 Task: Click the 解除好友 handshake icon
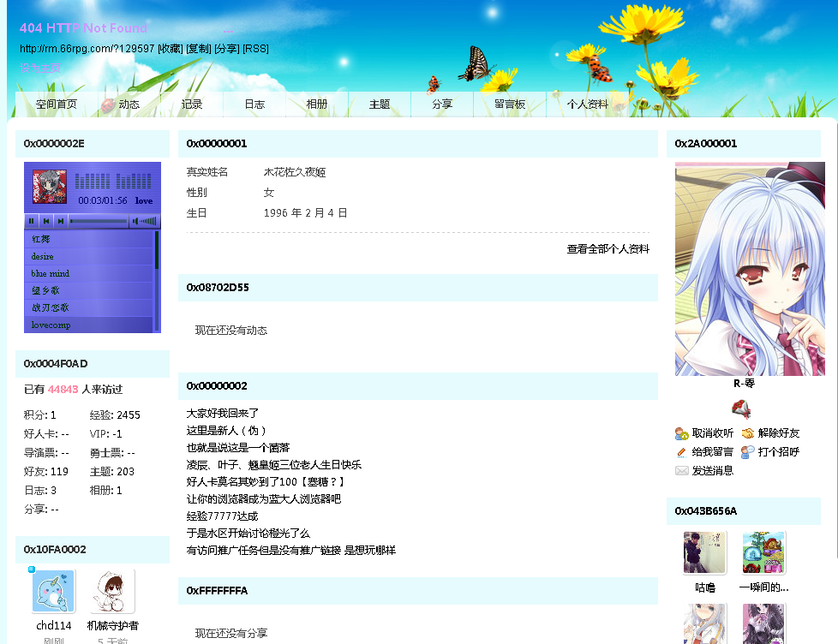tap(748, 433)
